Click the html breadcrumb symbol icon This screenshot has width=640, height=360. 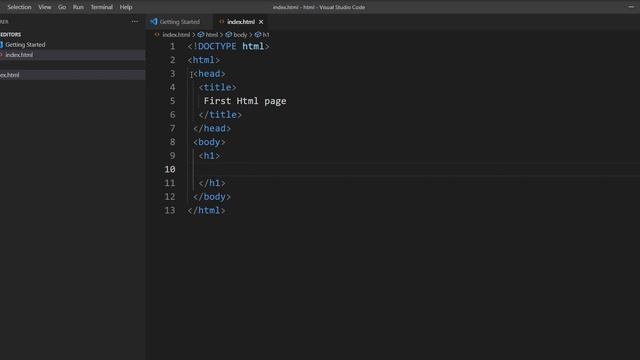pos(201,35)
